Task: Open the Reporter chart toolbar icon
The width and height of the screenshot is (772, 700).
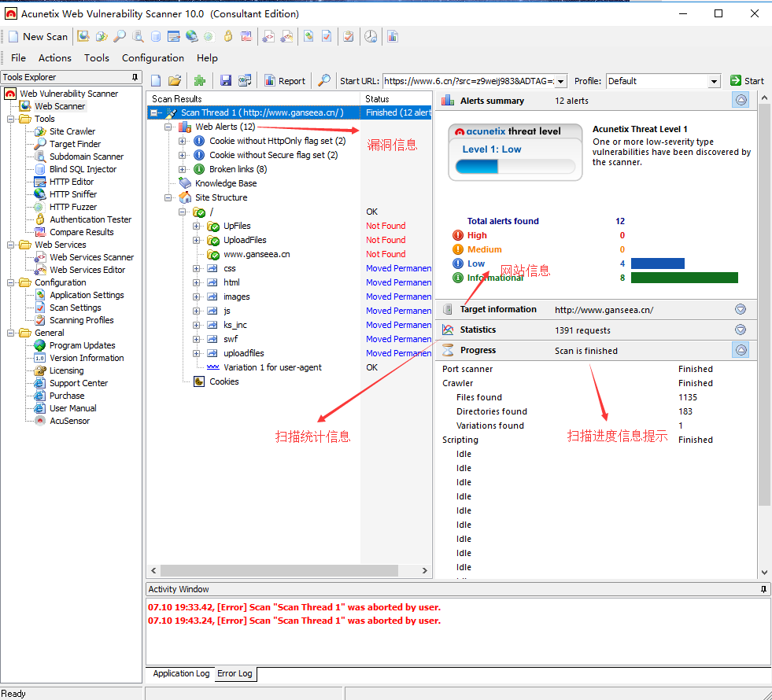Action: (x=393, y=36)
